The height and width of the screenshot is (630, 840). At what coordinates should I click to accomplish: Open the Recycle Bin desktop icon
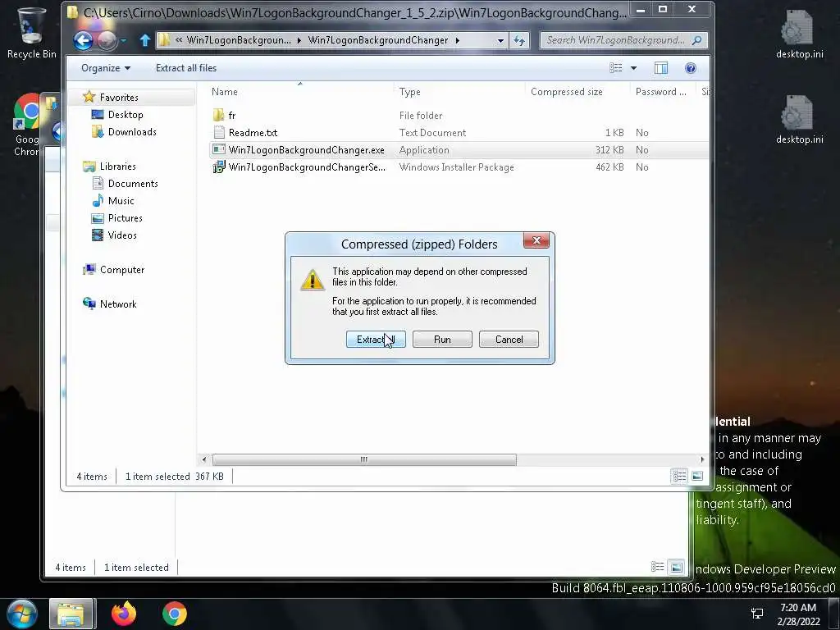31,32
